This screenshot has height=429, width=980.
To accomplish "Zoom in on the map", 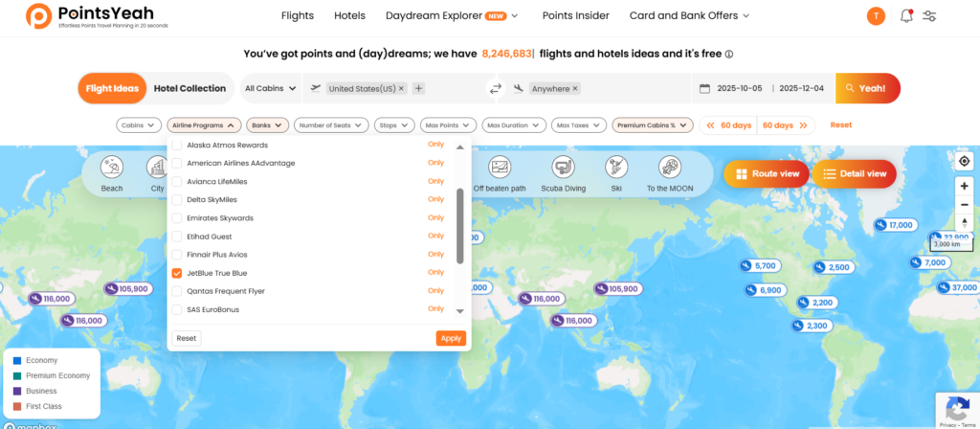I will (x=964, y=185).
